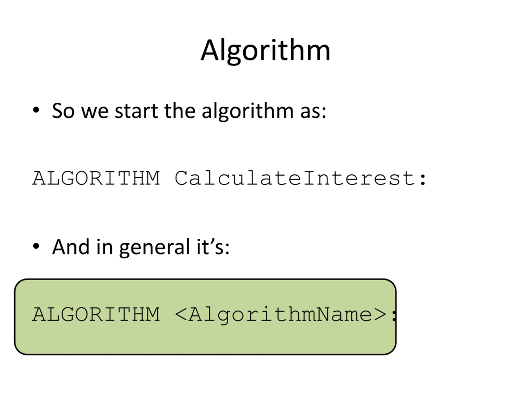
Task: Click the <AlgorithmName> placeholder text
Action: tap(281, 315)
